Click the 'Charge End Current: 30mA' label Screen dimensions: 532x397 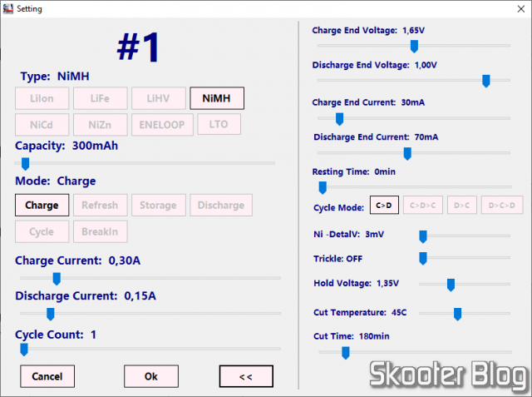coord(368,102)
